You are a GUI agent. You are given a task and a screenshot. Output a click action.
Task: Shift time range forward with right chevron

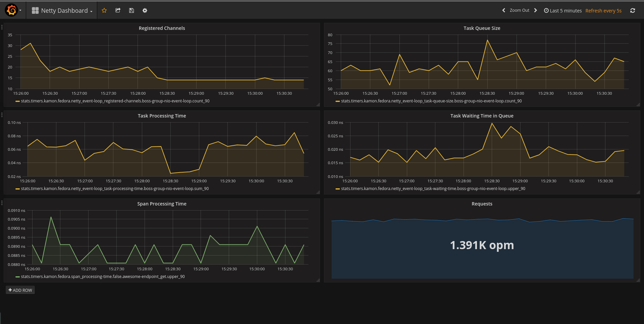535,10
